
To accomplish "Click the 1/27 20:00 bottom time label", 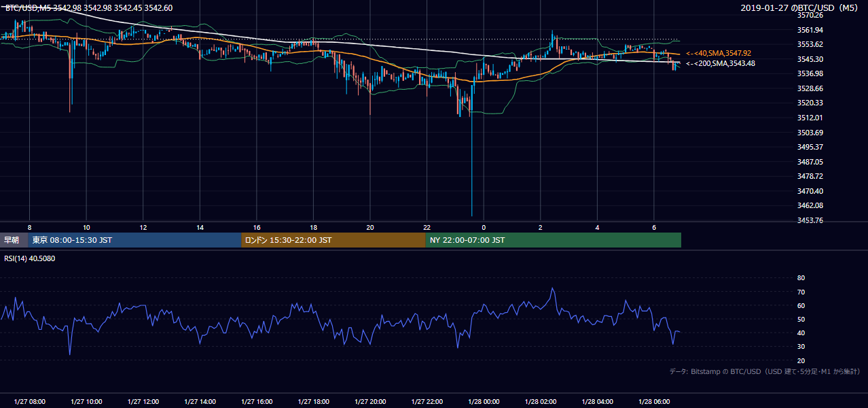I will pos(370,401).
